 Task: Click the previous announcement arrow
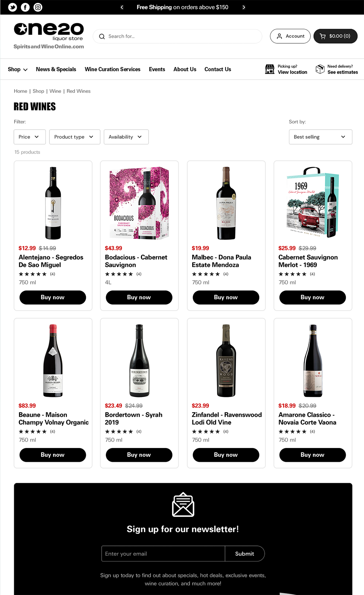tap(122, 7)
